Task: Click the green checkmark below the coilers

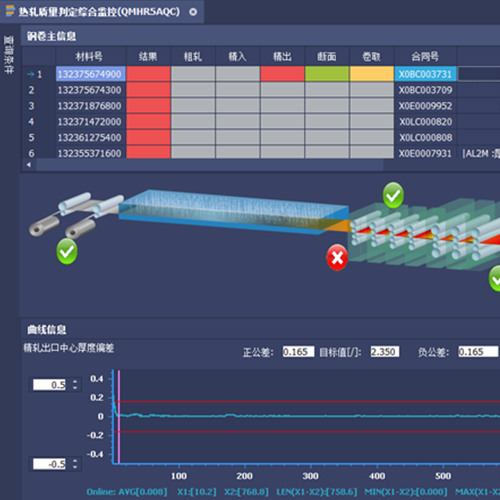Action: coord(67,252)
